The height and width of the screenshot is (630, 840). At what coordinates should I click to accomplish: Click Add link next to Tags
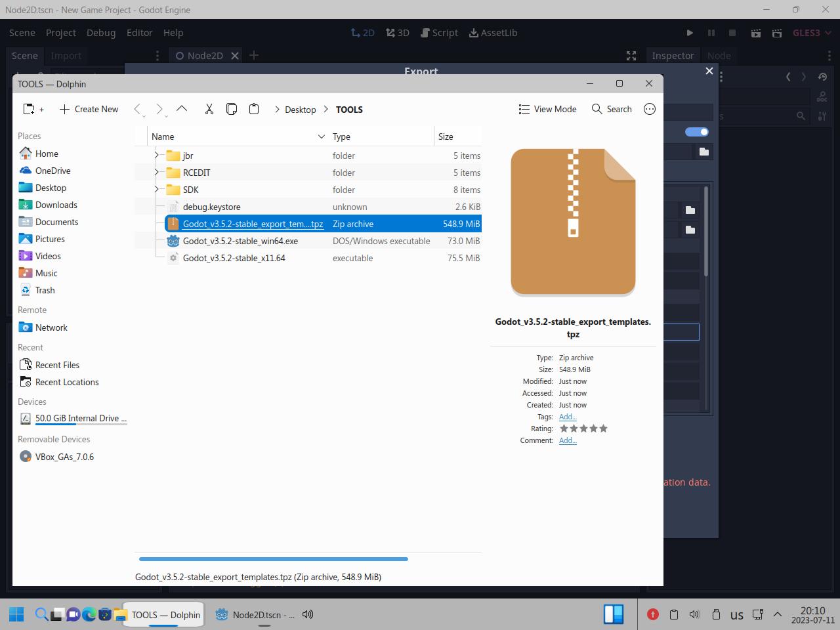tap(568, 417)
